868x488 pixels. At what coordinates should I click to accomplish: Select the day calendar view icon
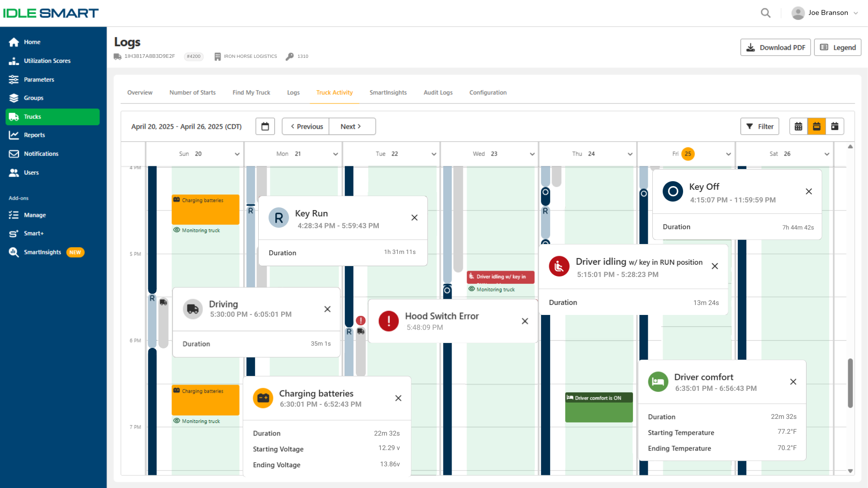(835, 127)
